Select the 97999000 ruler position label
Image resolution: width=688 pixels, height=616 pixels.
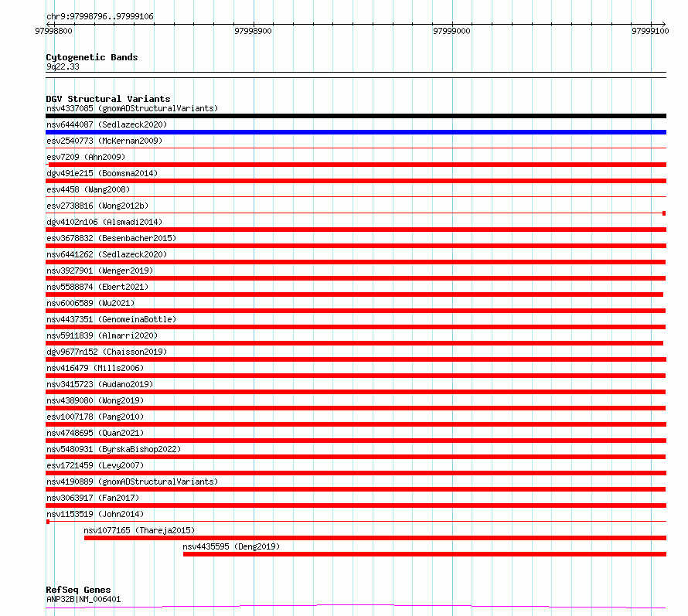(x=451, y=31)
